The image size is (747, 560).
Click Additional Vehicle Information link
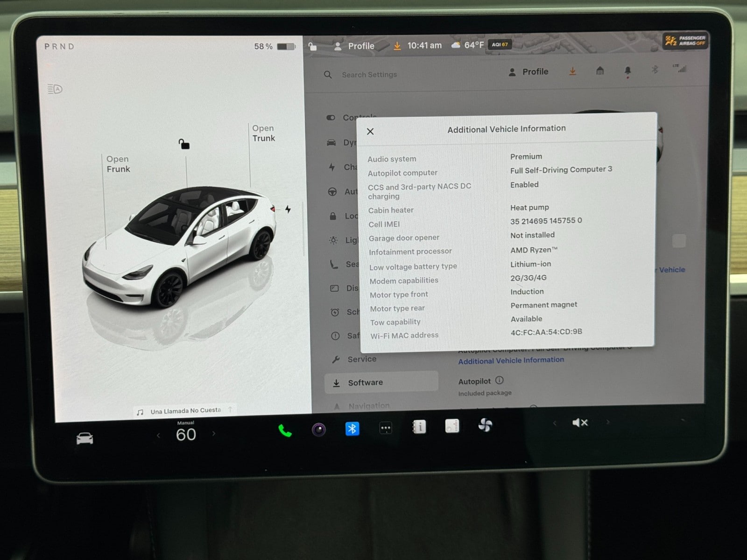(511, 360)
